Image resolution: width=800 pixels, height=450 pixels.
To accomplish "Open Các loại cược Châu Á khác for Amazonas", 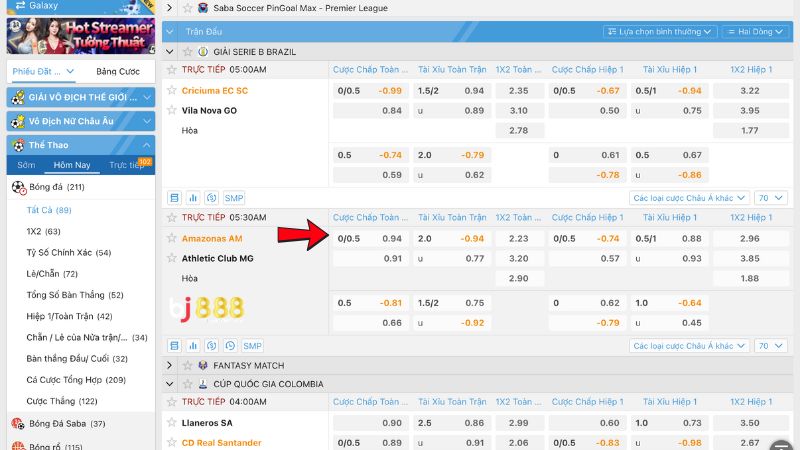I will tap(689, 346).
